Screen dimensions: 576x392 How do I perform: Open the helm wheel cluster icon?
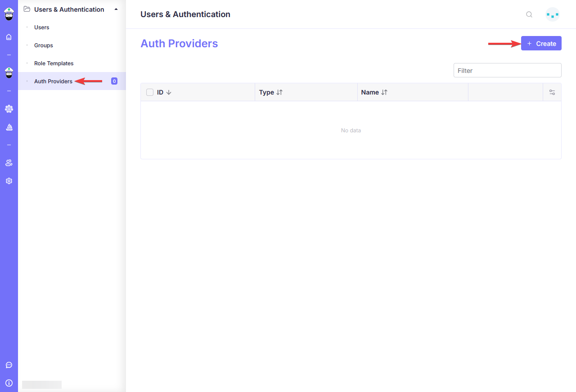tap(9, 108)
